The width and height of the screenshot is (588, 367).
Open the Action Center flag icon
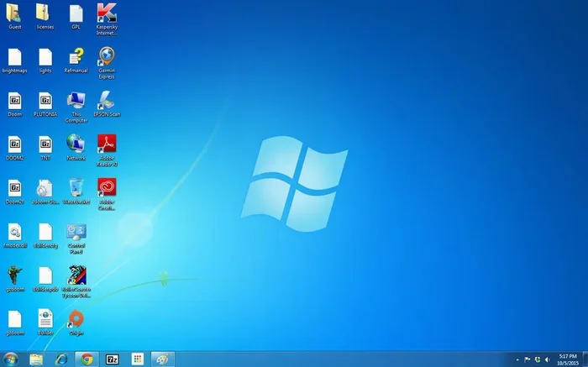528,359
